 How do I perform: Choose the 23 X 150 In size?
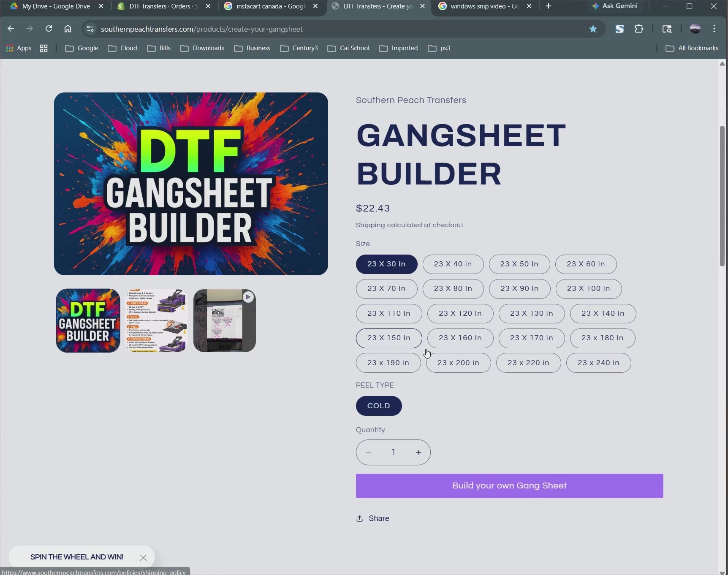click(388, 338)
